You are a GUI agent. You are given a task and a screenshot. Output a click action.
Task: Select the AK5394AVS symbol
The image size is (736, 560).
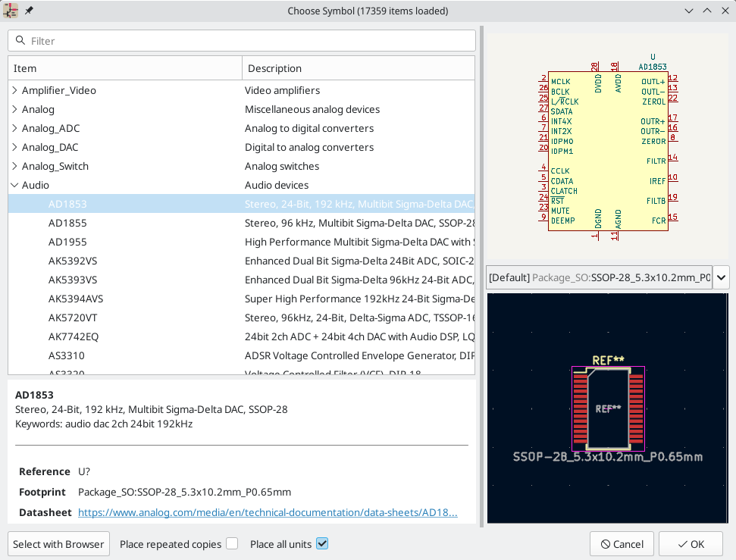coord(77,299)
